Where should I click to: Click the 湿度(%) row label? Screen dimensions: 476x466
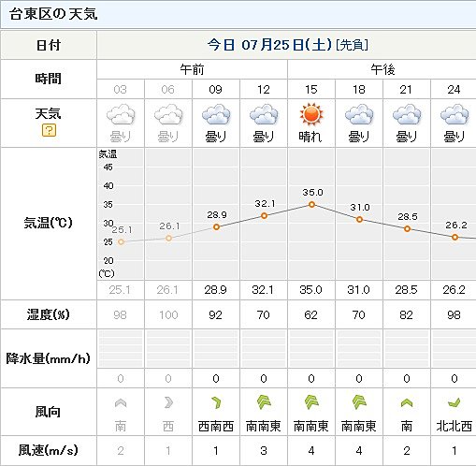click(x=49, y=314)
